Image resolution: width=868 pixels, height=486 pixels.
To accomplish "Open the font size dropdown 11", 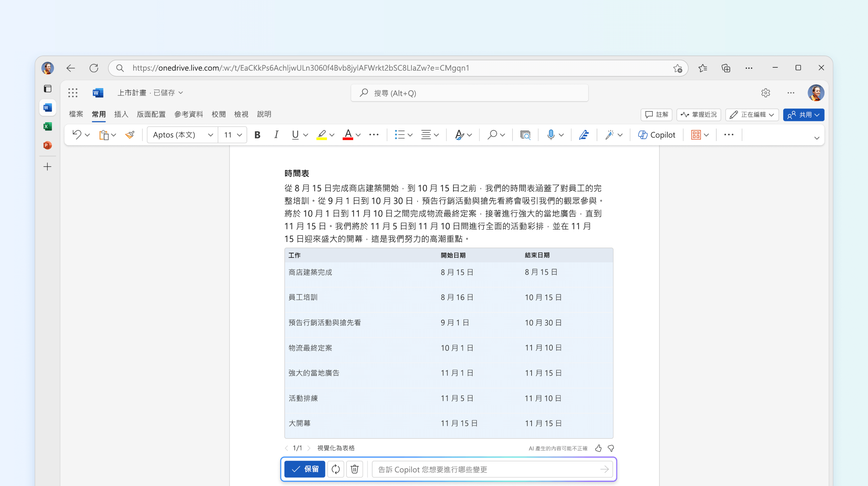I will pyautogui.click(x=233, y=135).
